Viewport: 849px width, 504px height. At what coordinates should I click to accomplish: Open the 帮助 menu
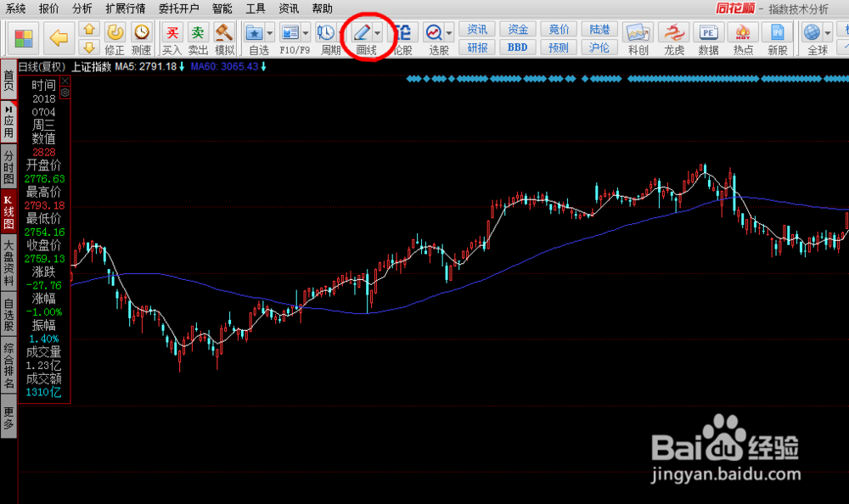tap(322, 8)
